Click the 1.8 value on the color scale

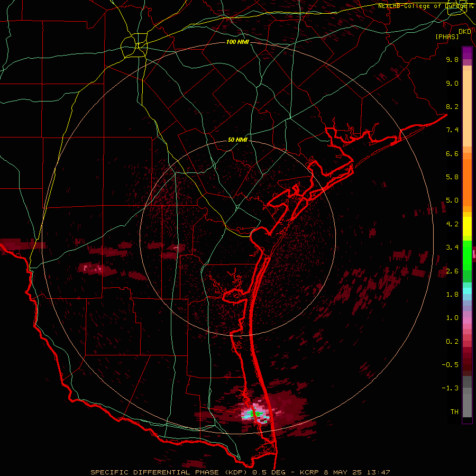pyautogui.click(x=452, y=295)
